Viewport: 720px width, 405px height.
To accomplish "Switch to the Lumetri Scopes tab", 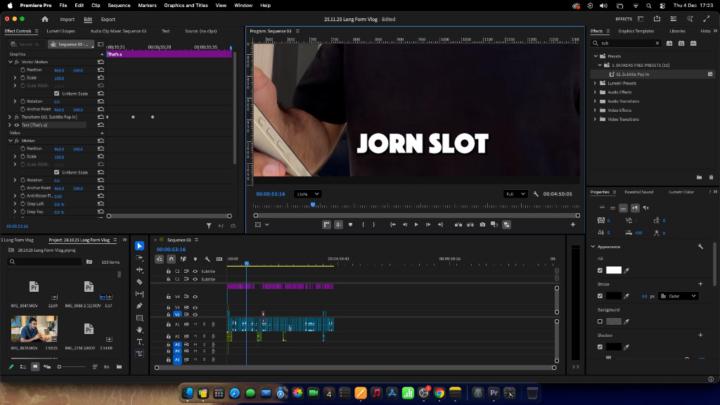I will (x=61, y=31).
